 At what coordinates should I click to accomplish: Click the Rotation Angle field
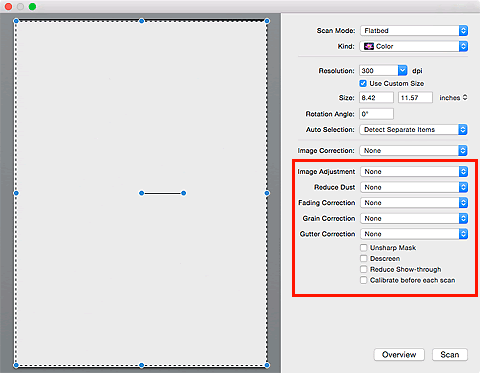tap(376, 114)
